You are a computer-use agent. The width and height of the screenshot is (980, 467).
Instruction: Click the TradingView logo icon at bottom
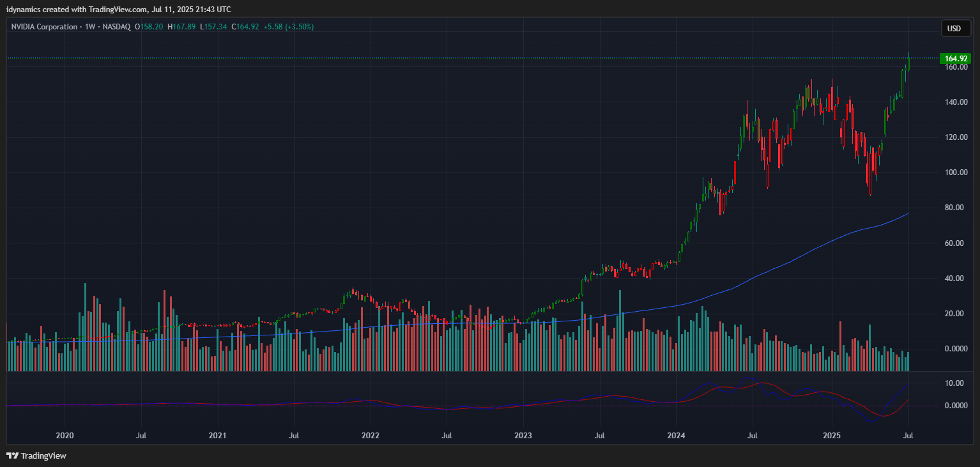coord(13,456)
